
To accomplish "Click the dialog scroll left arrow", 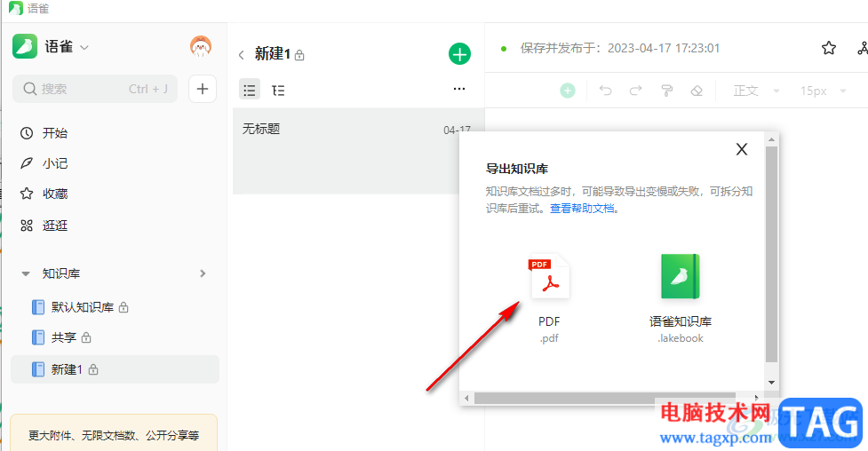I will click(x=466, y=398).
